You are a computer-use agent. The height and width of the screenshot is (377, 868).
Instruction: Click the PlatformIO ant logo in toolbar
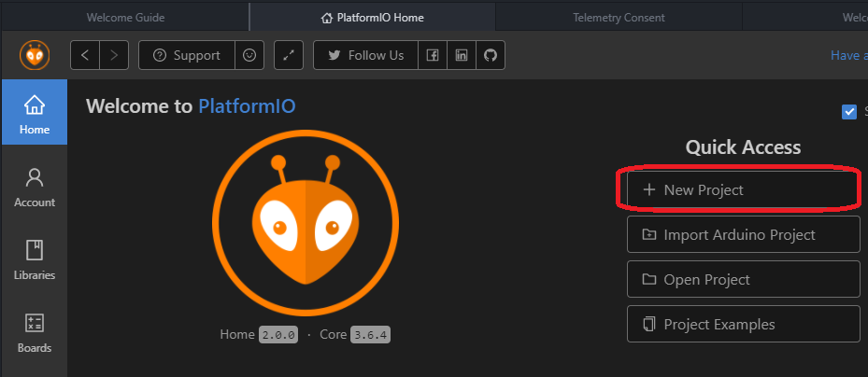pyautogui.click(x=35, y=55)
